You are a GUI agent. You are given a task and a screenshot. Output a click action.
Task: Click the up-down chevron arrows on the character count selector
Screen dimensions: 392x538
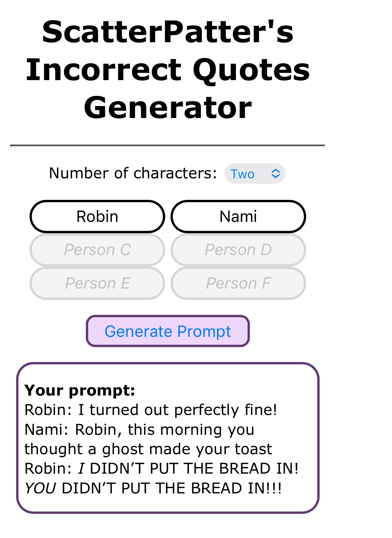pyautogui.click(x=275, y=174)
